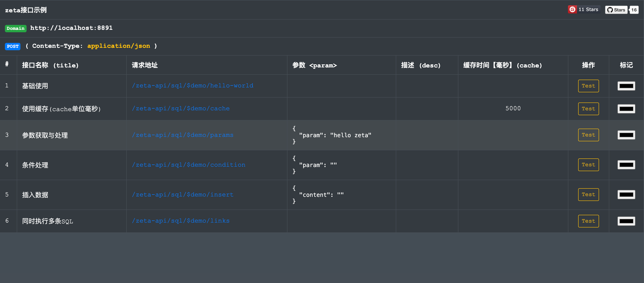Open the /zeta-api/sql/$demo/hello-world link
Viewport: 644px width, 283px height.
(x=193, y=86)
